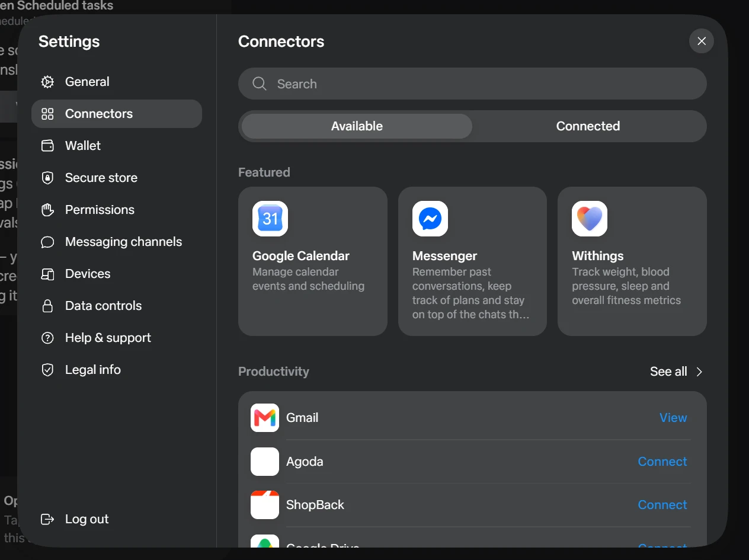Select the Gmail row label
The height and width of the screenshot is (560, 749).
[x=302, y=418]
